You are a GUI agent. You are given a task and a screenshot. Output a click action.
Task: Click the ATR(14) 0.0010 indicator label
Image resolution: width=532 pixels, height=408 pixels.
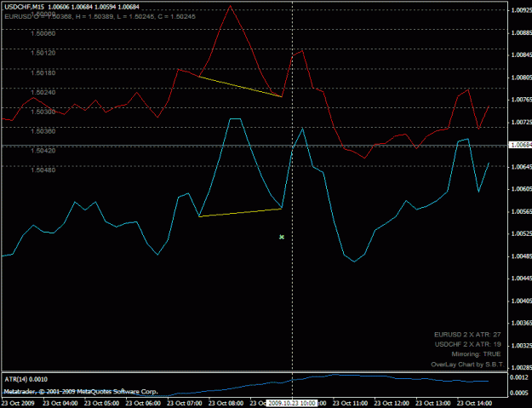(26, 379)
